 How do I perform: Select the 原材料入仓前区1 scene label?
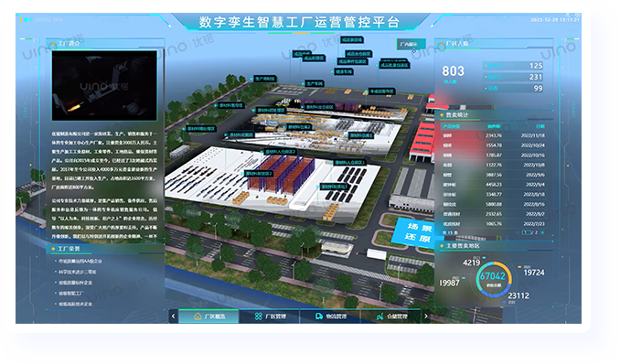point(349,162)
